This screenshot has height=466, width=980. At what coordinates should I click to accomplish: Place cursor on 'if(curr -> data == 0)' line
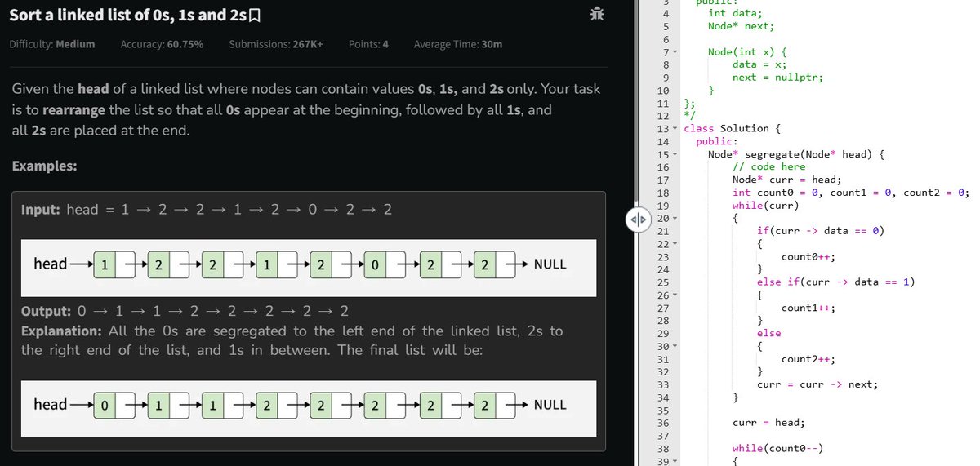click(821, 231)
